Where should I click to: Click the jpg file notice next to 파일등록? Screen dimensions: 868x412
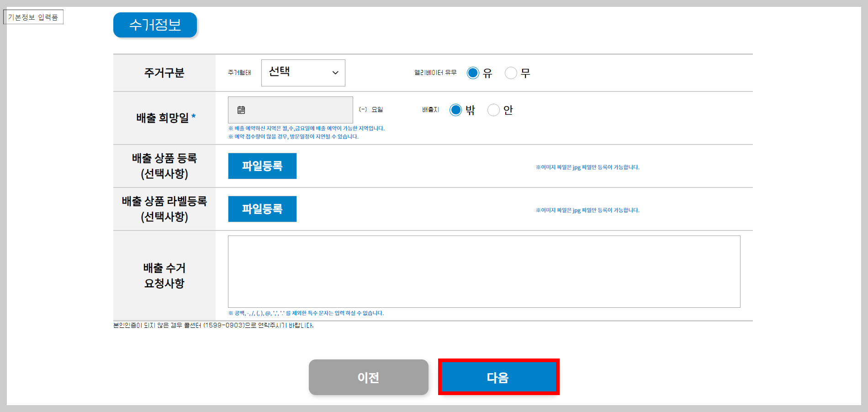587,167
